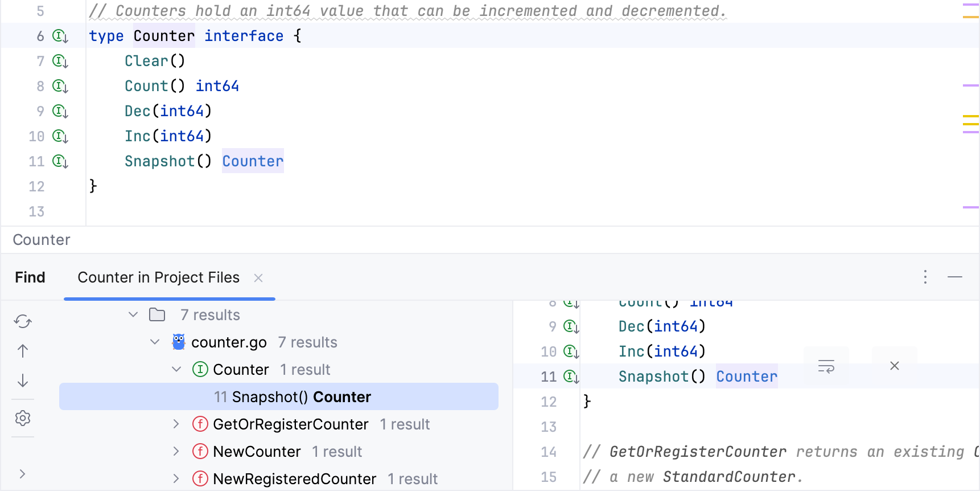
Task: Expand the NewCounter results node
Action: tap(176, 452)
